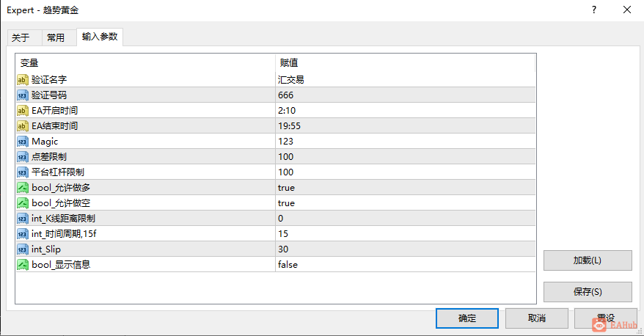Click the 取消 button
Screen dimensions: 644x336
point(536,318)
